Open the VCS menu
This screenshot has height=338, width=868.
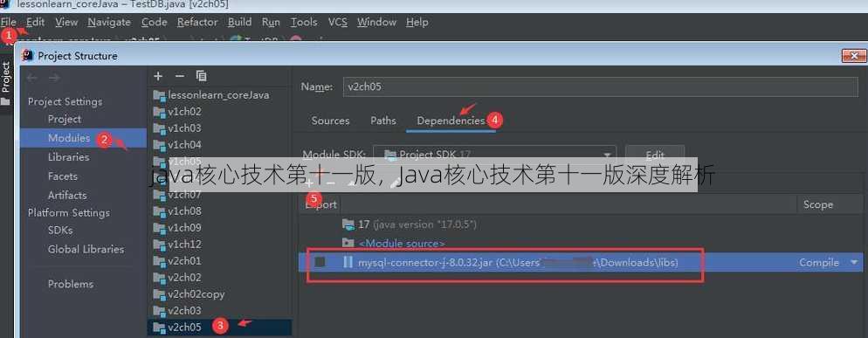(338, 22)
